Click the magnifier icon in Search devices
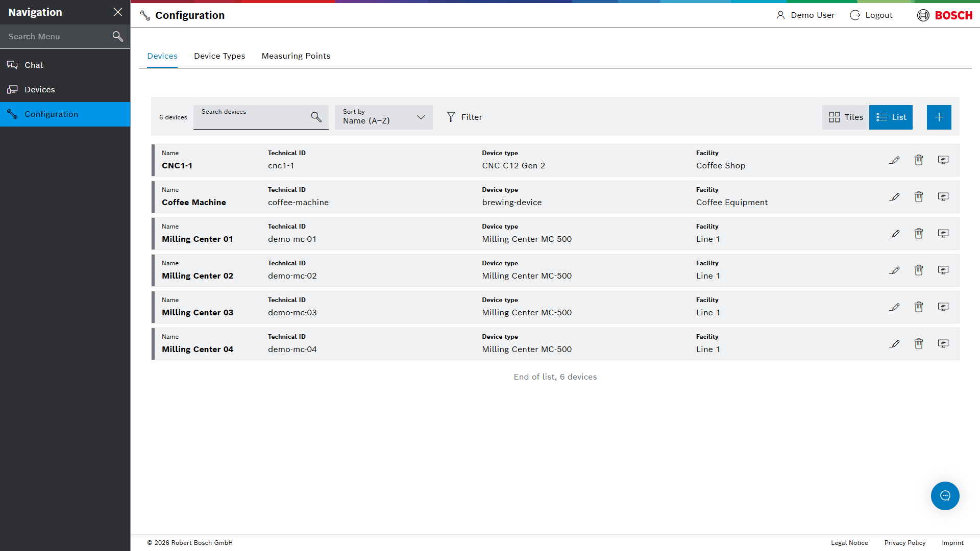 pyautogui.click(x=316, y=117)
